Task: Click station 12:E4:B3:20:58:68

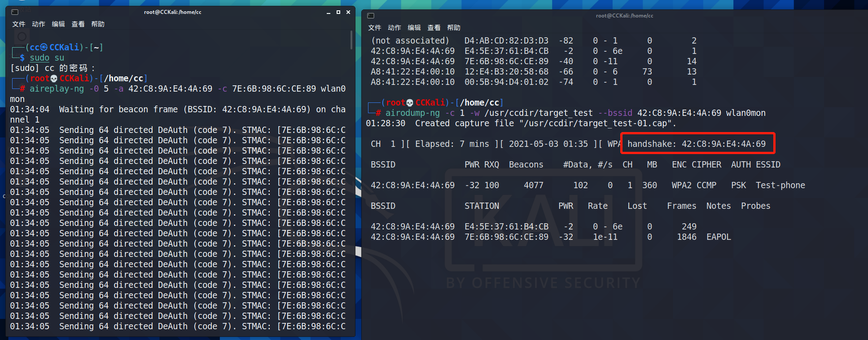Action: pyautogui.click(x=506, y=71)
